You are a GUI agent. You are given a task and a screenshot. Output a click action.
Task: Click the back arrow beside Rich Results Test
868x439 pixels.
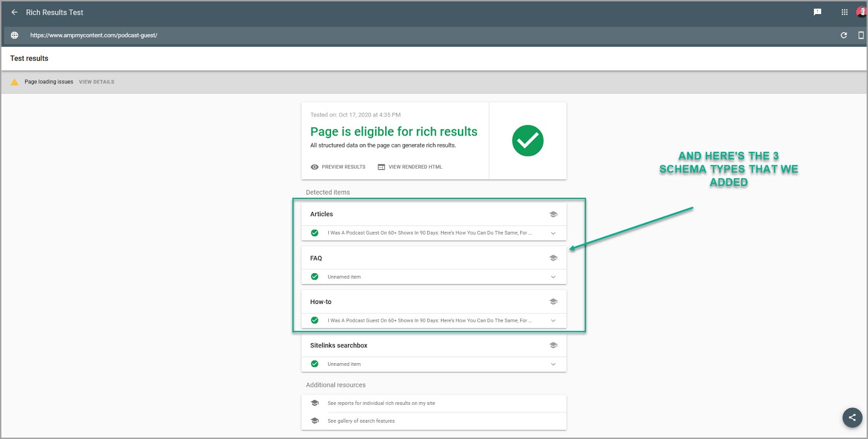click(15, 12)
